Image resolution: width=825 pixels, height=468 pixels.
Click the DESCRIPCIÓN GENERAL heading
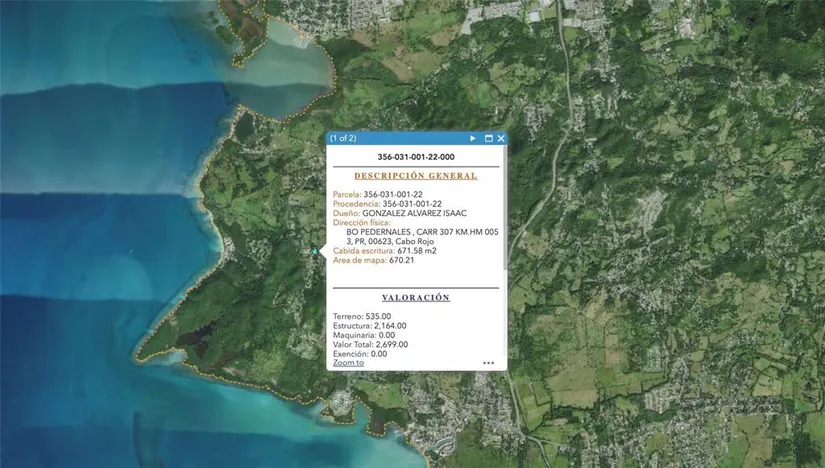tap(415, 176)
